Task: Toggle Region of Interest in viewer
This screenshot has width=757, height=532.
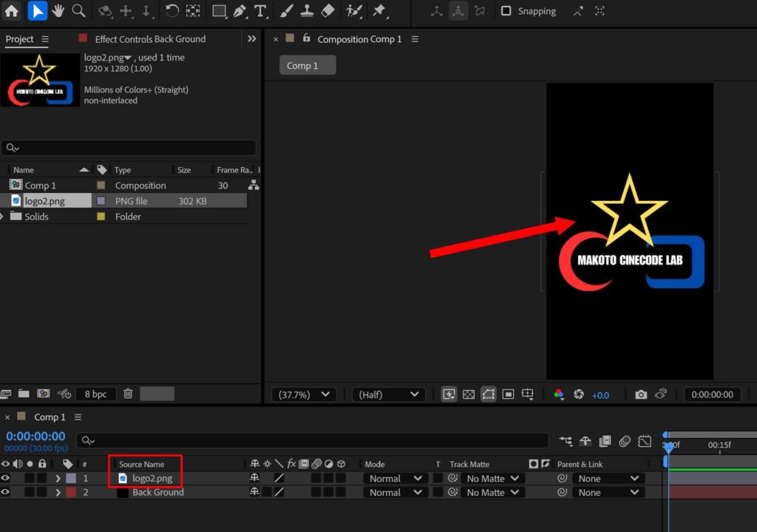Action: 508,395
